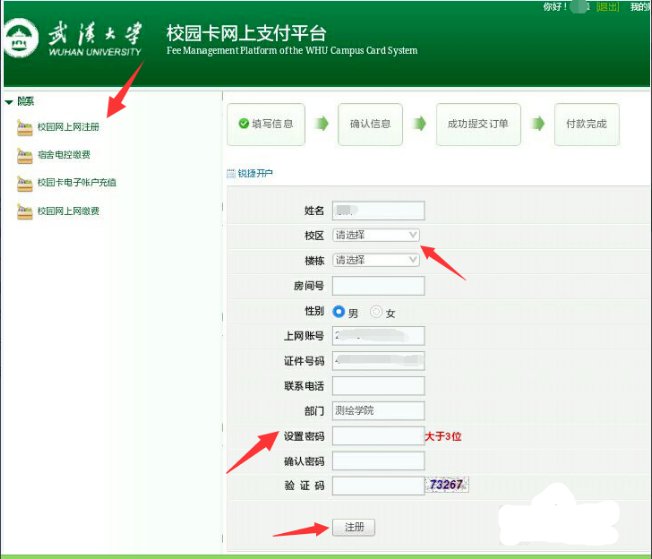Click the 注册 register button
The image size is (652, 559).
coord(353,527)
